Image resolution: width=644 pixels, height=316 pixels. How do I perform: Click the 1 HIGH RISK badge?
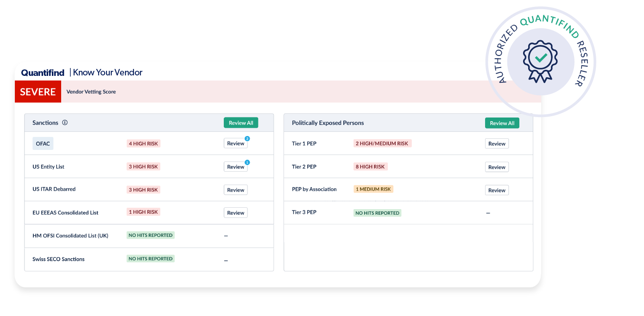143,212
